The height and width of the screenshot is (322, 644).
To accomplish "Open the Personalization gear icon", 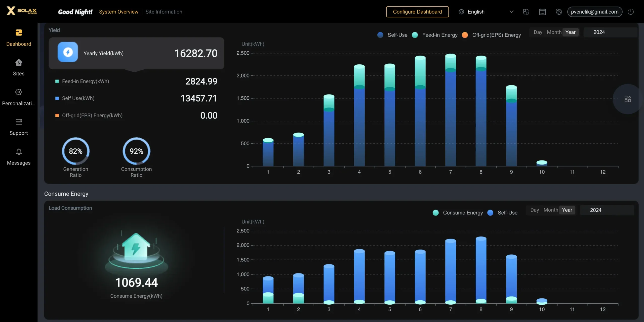I will tap(19, 92).
